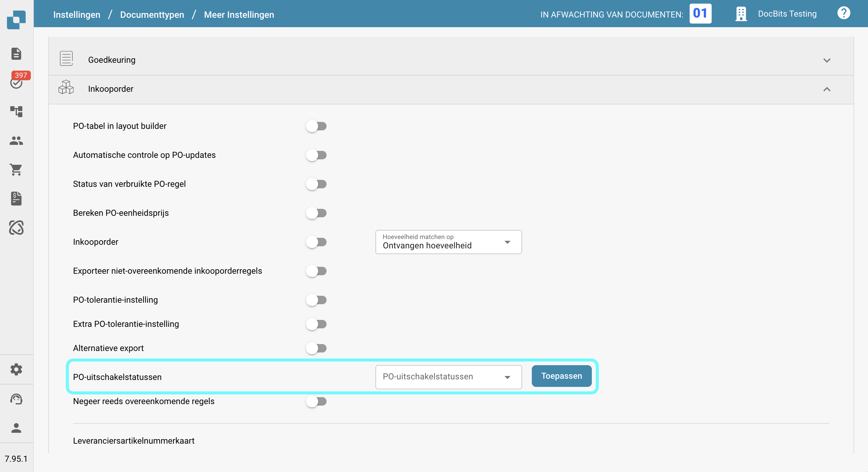
Task: Expand the Goedkeuring section
Action: click(827, 60)
